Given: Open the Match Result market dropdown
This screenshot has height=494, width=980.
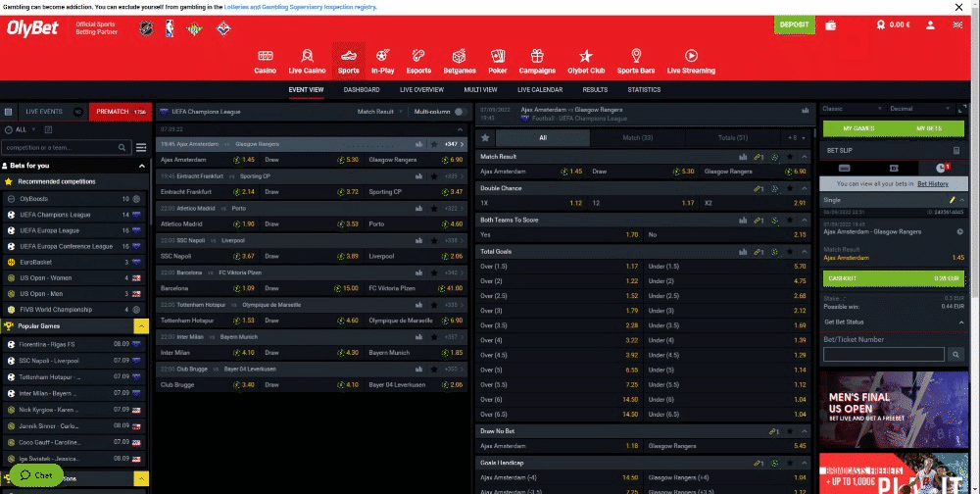Looking at the screenshot, I should click(x=380, y=112).
